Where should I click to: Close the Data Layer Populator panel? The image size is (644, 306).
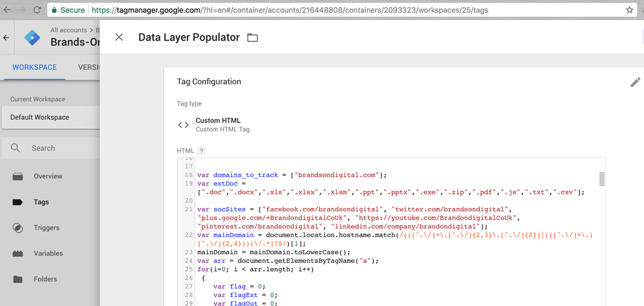pos(119,37)
